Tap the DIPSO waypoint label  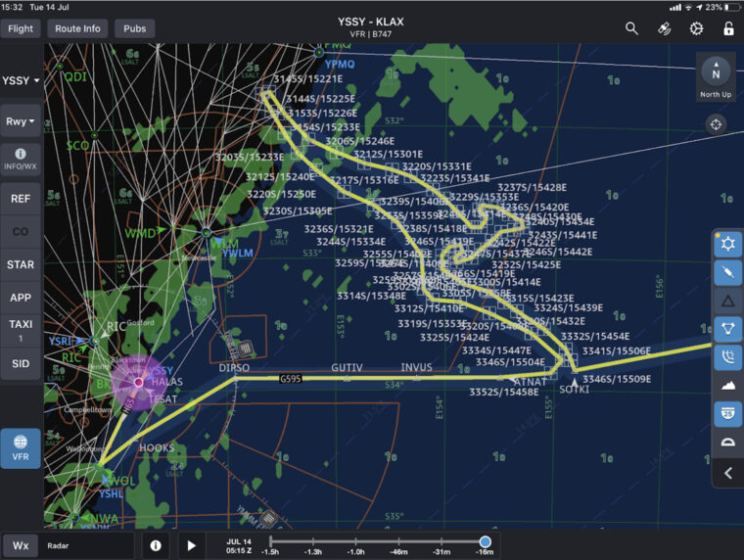point(234,368)
